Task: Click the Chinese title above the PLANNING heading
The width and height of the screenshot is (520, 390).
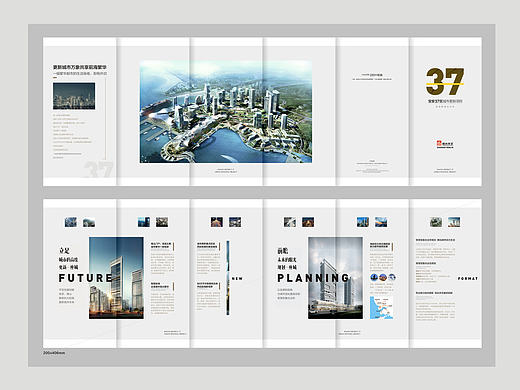Action: coord(287,259)
